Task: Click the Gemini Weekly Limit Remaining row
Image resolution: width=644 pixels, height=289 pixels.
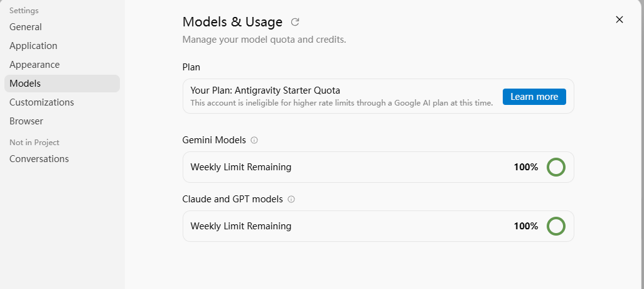Action: point(378,167)
